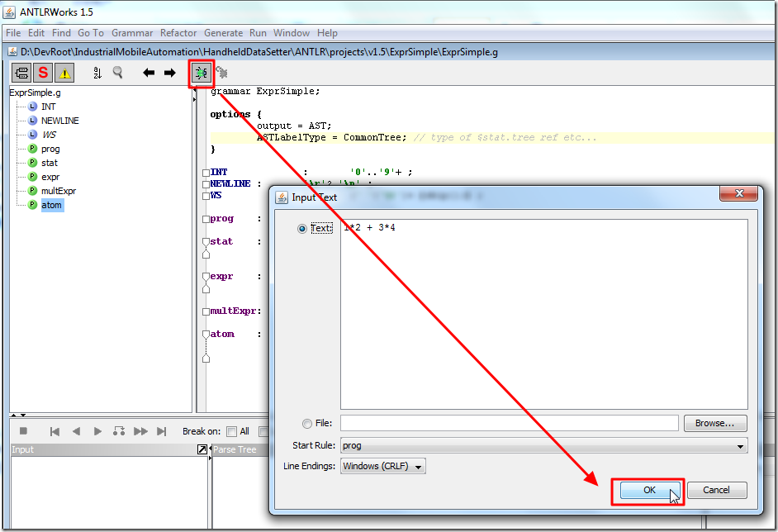778x532 pixels.
Task: Step backward in the debugger
Action: coord(76,431)
